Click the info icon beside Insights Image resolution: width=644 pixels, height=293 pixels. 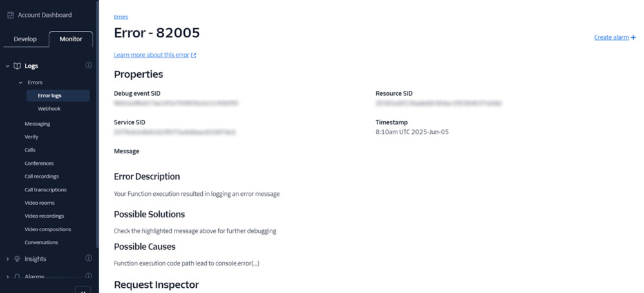click(x=88, y=258)
